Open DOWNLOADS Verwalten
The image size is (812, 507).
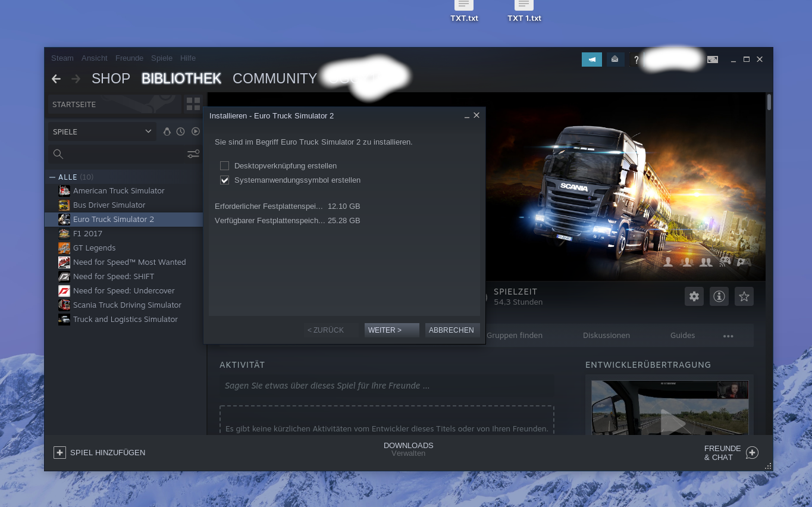(x=409, y=449)
